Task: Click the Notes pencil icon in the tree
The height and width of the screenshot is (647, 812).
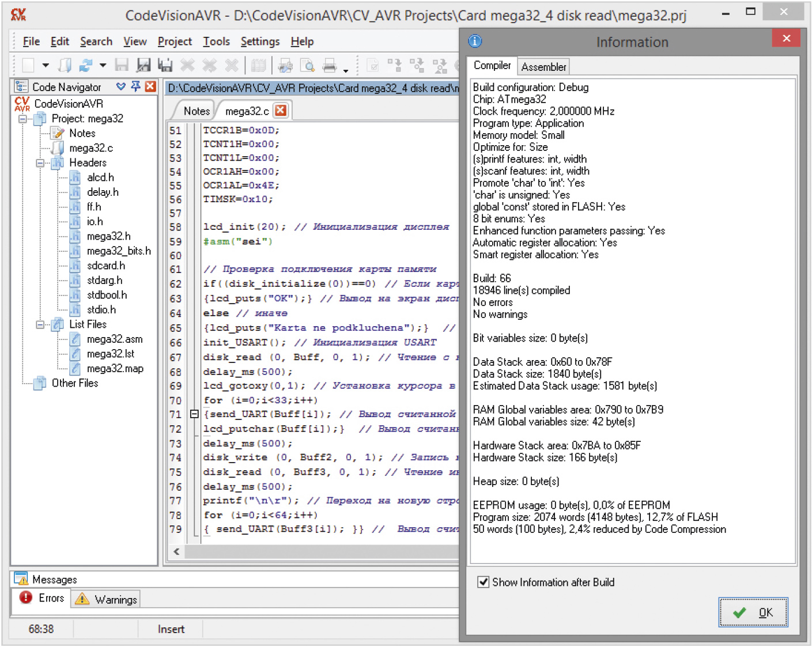Action: (58, 133)
